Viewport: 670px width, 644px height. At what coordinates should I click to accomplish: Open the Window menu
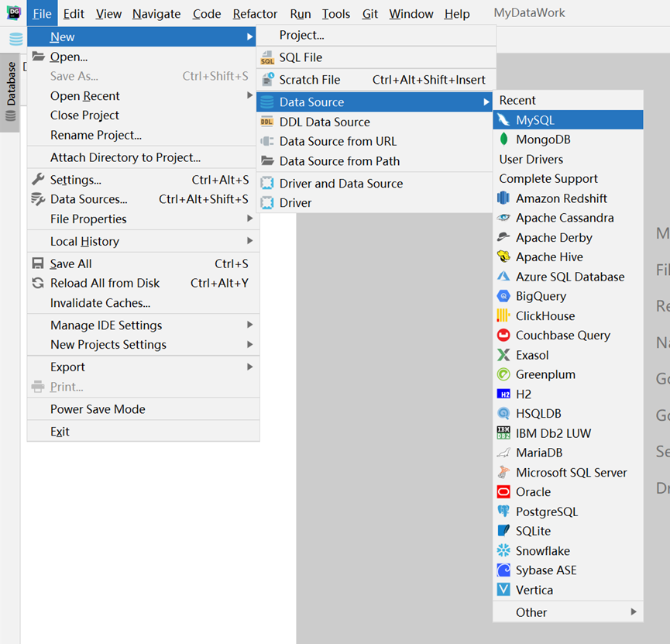point(411,14)
